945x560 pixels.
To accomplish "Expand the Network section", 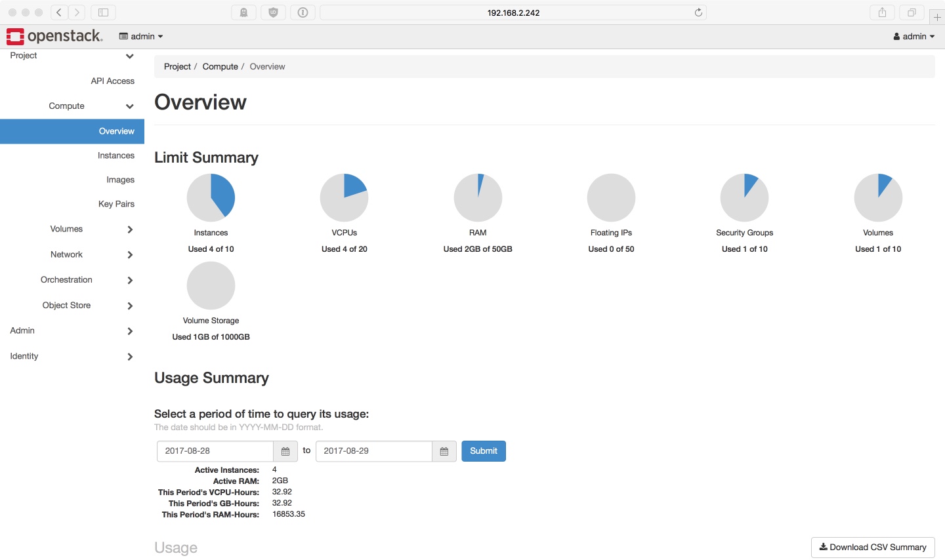I will tap(72, 254).
